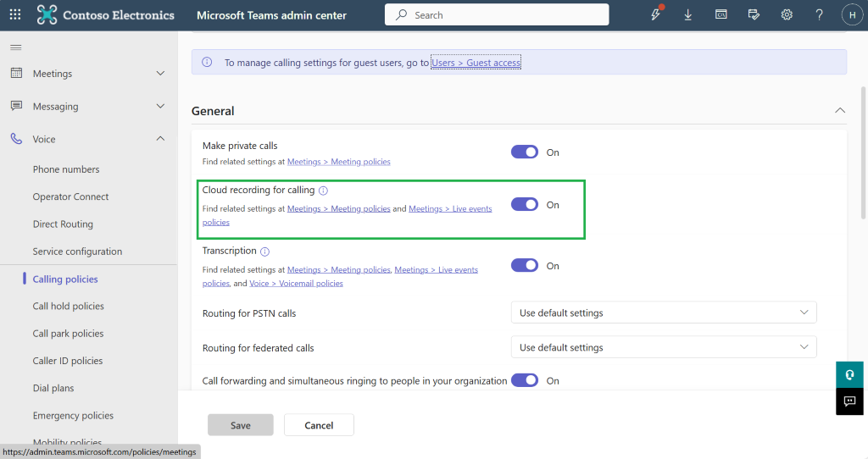Click the info icon beside Transcription
The height and width of the screenshot is (459, 868).
pos(265,252)
